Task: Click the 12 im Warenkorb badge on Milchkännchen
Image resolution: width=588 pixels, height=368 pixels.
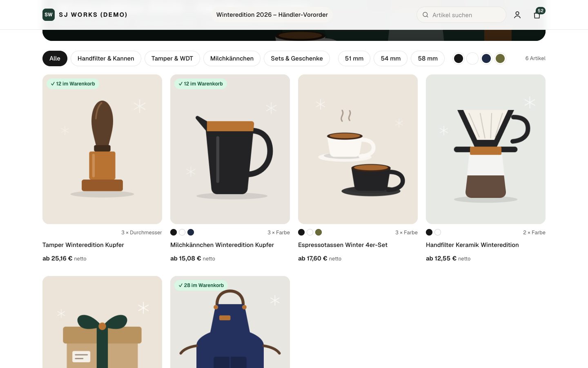Action: click(x=200, y=84)
